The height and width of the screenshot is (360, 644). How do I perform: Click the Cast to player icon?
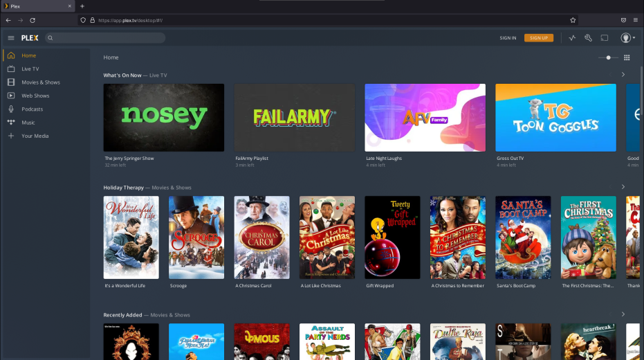pos(605,38)
